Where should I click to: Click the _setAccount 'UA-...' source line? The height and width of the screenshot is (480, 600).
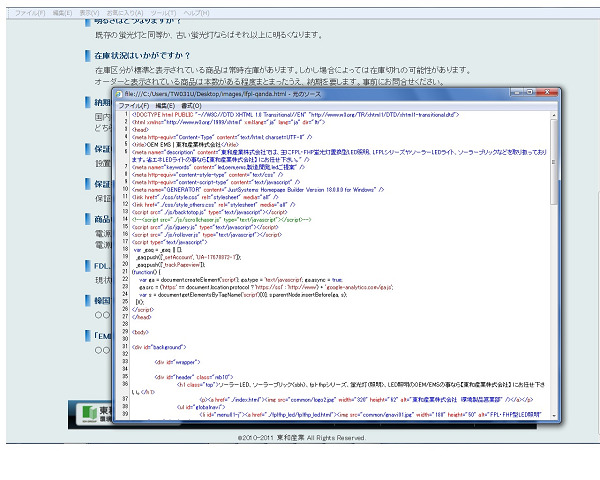pyautogui.click(x=189, y=257)
